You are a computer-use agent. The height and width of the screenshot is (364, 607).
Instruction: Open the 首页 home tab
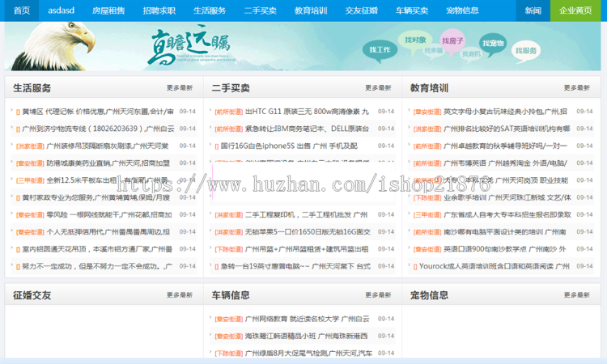[x=22, y=11]
